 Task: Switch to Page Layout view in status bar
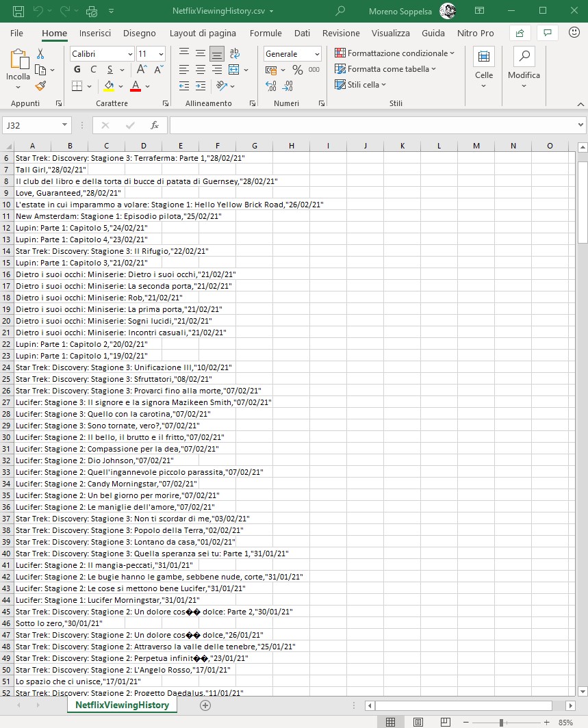[418, 723]
